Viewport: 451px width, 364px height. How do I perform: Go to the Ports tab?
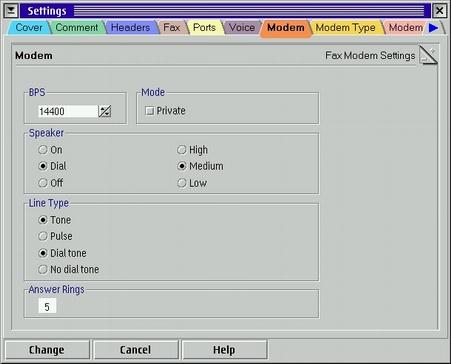click(204, 27)
